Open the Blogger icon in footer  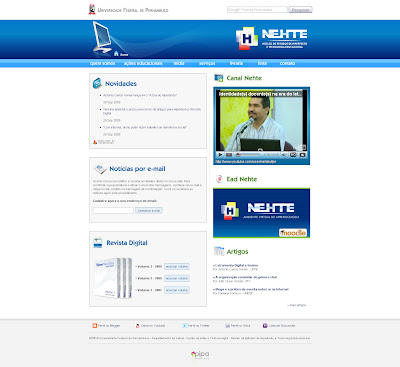pyautogui.click(x=95, y=326)
